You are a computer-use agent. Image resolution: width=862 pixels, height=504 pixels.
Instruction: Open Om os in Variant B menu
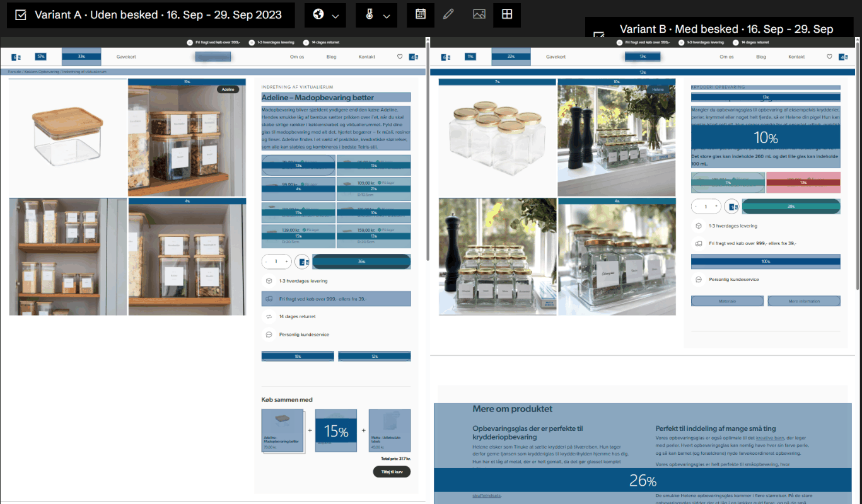(x=727, y=57)
